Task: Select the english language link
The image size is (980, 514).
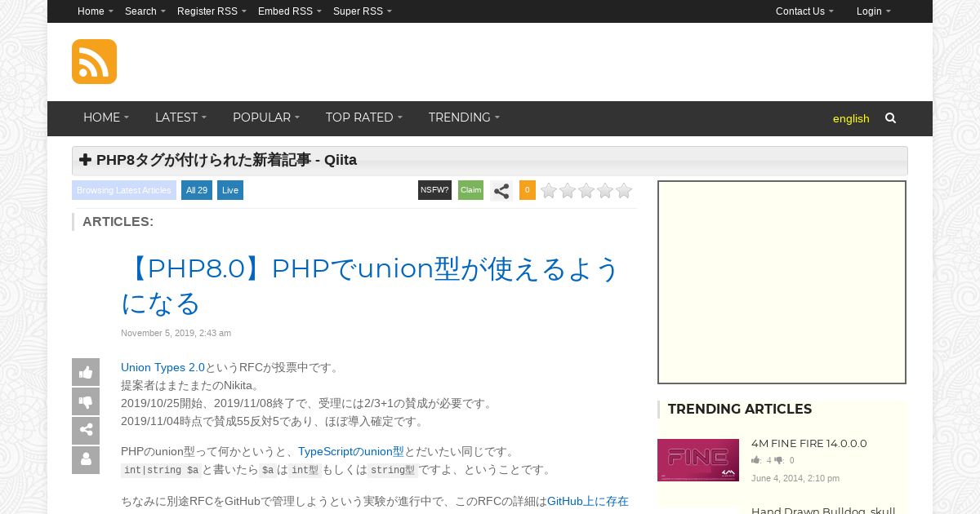Action: pyautogui.click(x=851, y=118)
